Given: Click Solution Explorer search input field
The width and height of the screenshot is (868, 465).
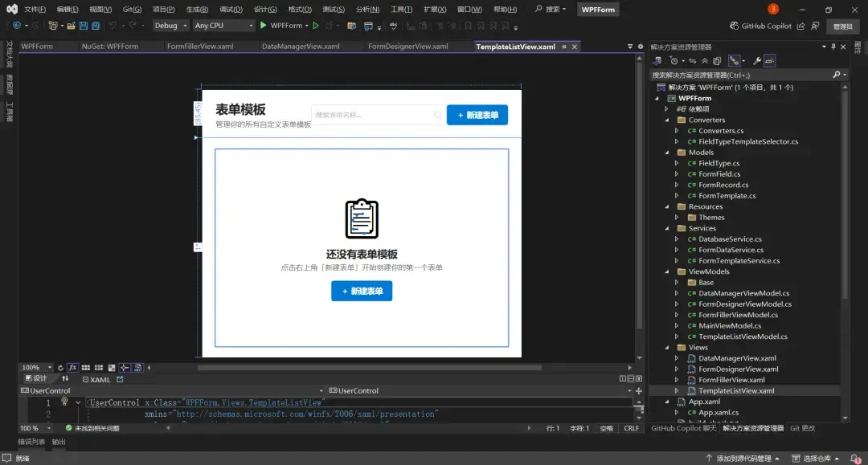Looking at the screenshot, I should tap(741, 75).
